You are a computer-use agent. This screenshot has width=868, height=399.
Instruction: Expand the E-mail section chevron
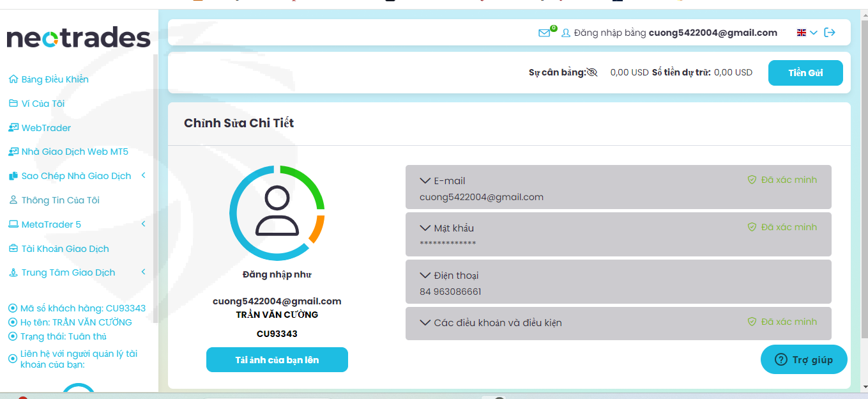point(425,180)
